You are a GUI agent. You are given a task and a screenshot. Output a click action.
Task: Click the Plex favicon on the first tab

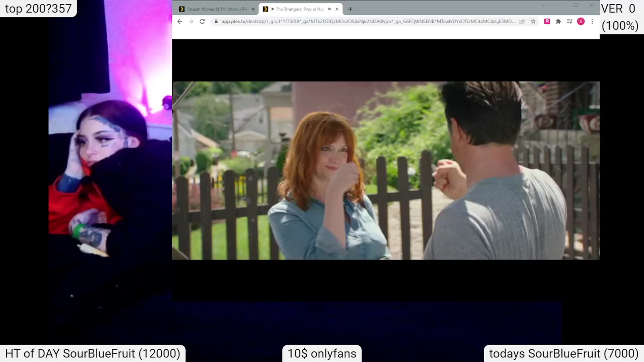(x=182, y=9)
